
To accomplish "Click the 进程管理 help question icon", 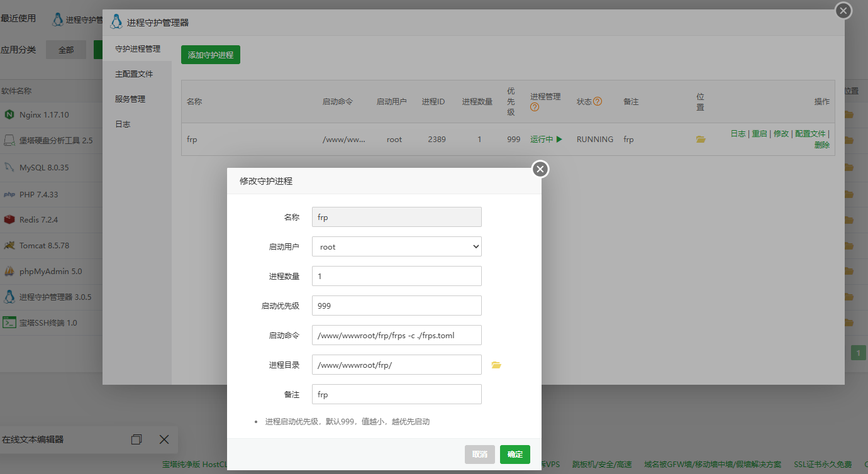I will point(535,107).
